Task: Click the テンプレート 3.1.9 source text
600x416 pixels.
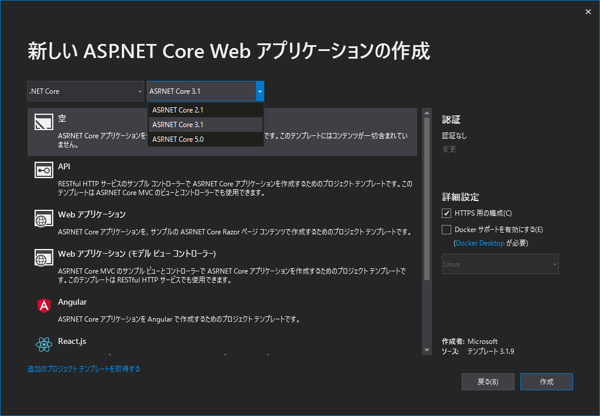Action: [x=491, y=351]
